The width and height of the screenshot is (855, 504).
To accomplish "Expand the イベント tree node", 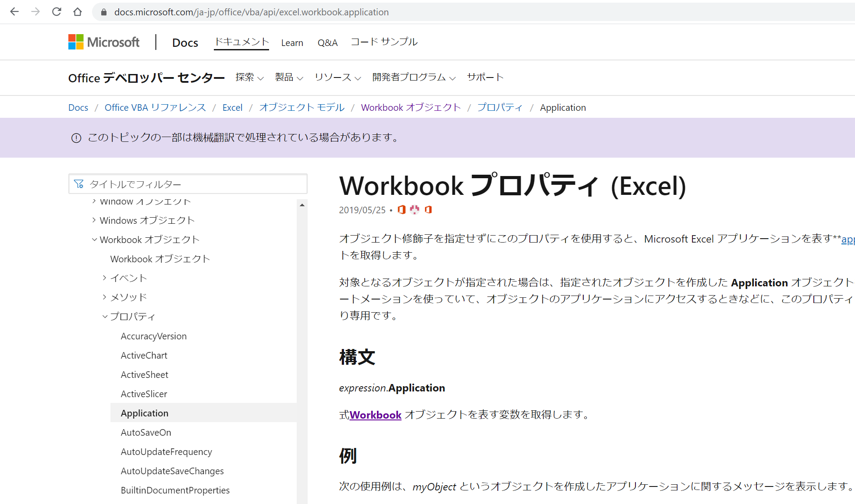I will 105,278.
